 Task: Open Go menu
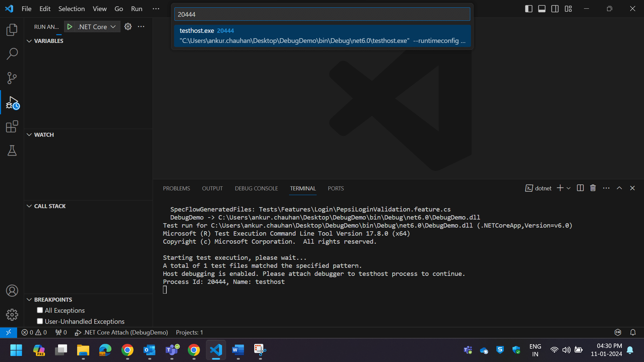(x=119, y=9)
